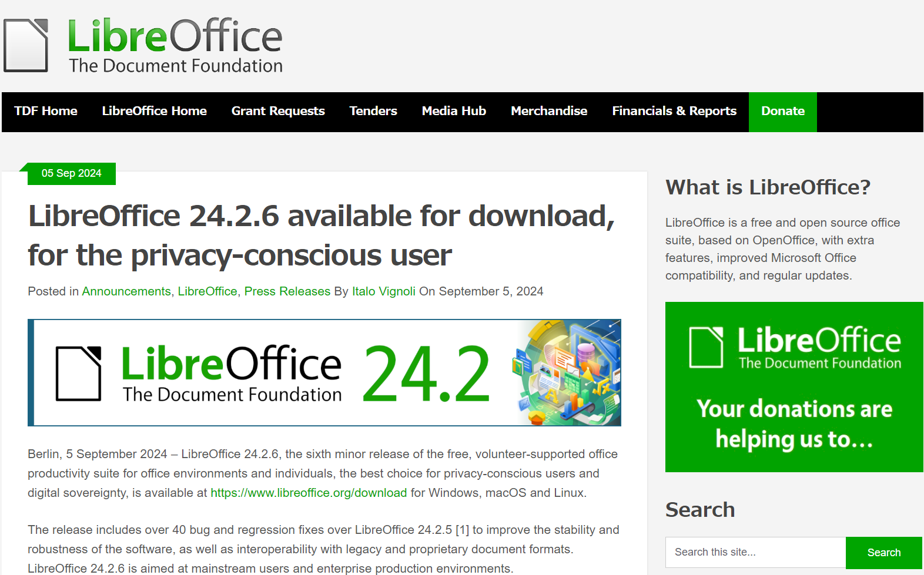Open the TDF Home menu item
The height and width of the screenshot is (575, 924).
coord(46,111)
